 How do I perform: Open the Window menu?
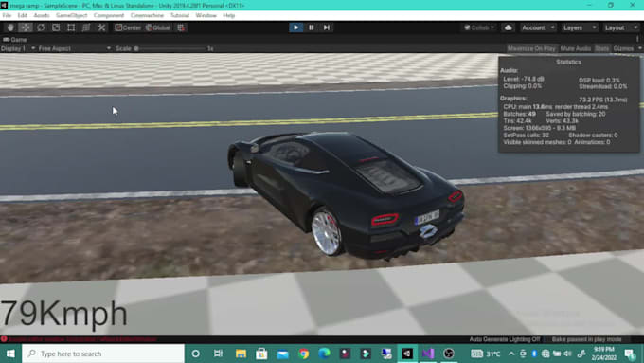pos(206,15)
